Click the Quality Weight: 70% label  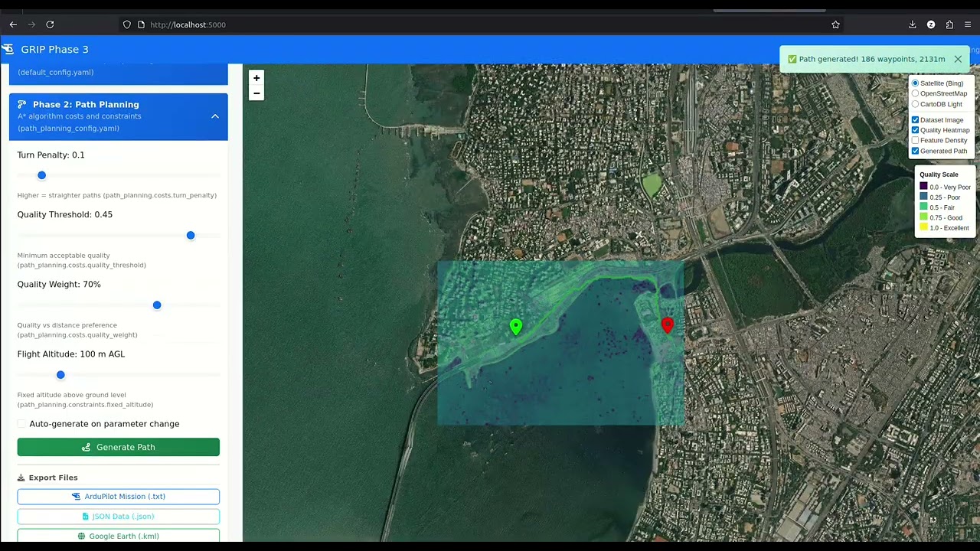click(59, 285)
